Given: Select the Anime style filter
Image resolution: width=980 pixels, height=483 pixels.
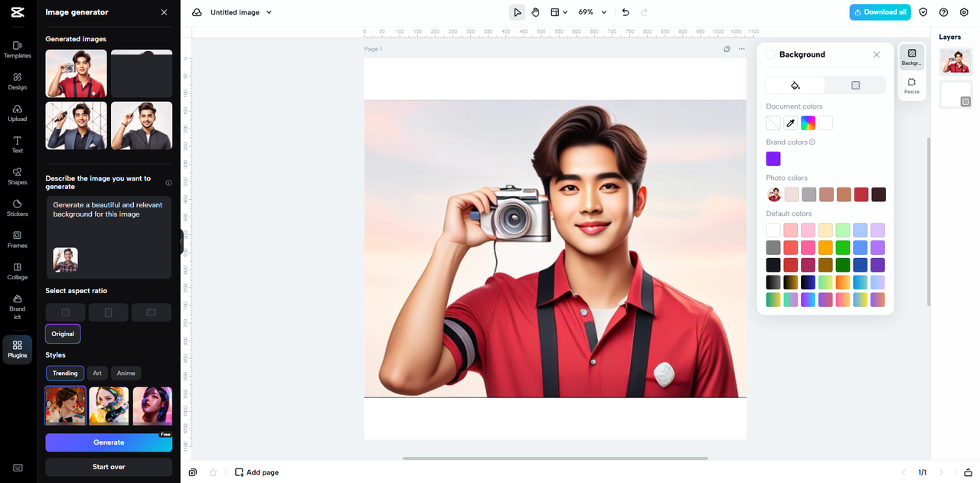Looking at the screenshot, I should (x=126, y=374).
